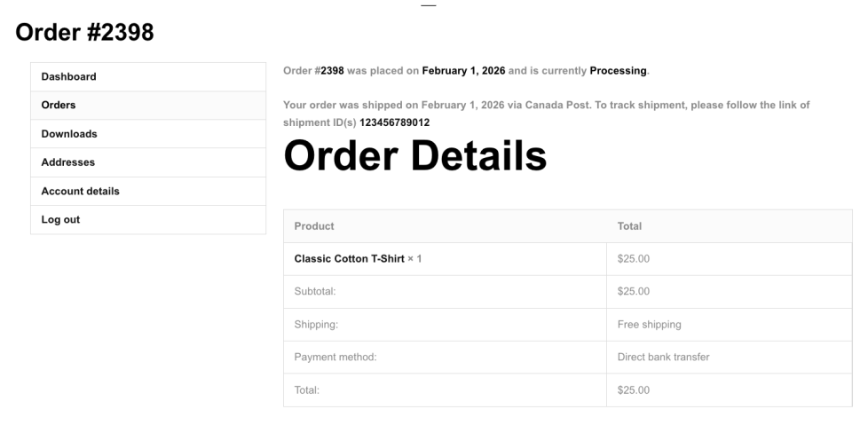
Task: Navigate to Addresses in sidebar
Action: coord(68,162)
